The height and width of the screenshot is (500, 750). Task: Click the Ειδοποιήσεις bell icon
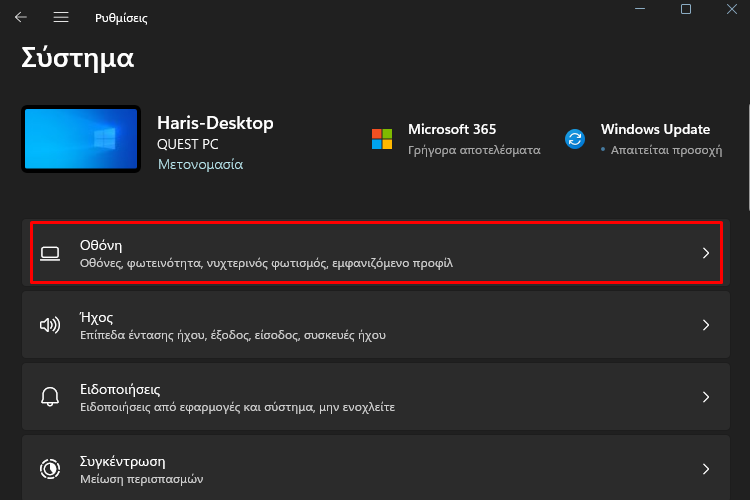50,397
